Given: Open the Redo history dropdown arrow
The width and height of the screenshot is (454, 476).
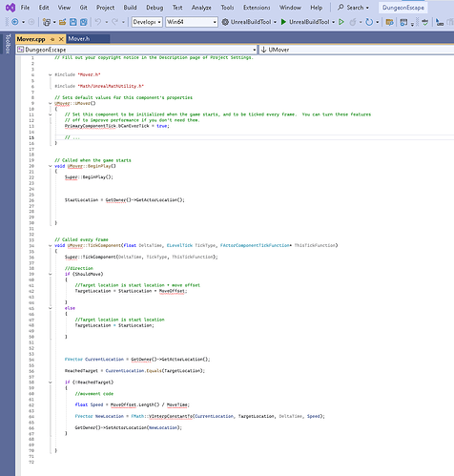Looking at the screenshot, I should [123, 22].
